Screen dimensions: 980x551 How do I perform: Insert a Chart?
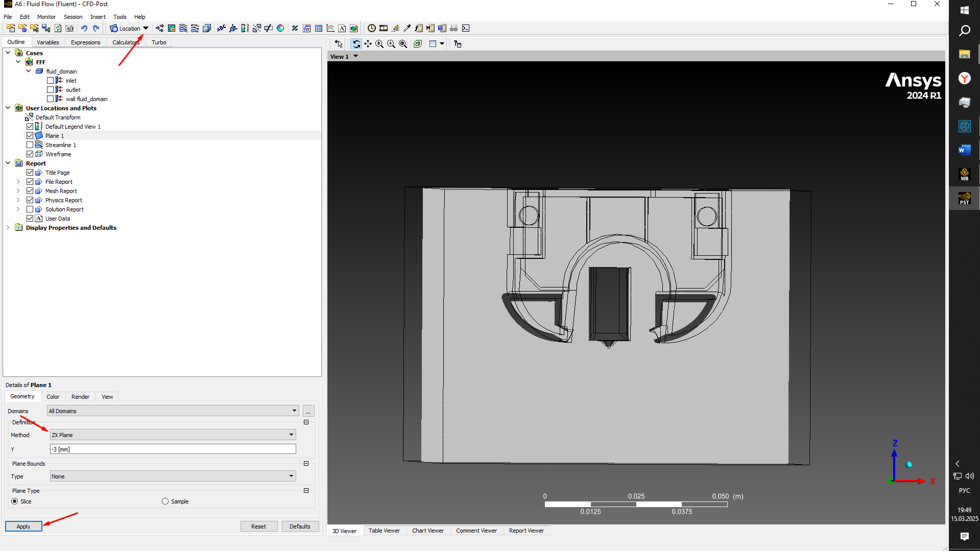click(x=330, y=28)
